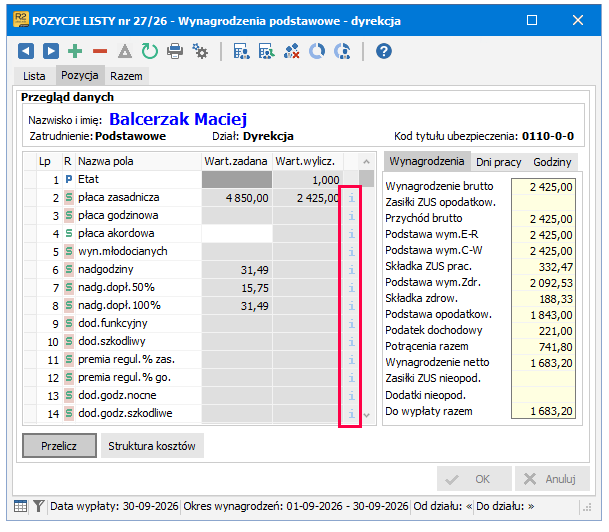The height and width of the screenshot is (532, 609).
Task: Confirm with the OK button
Action: [x=474, y=479]
